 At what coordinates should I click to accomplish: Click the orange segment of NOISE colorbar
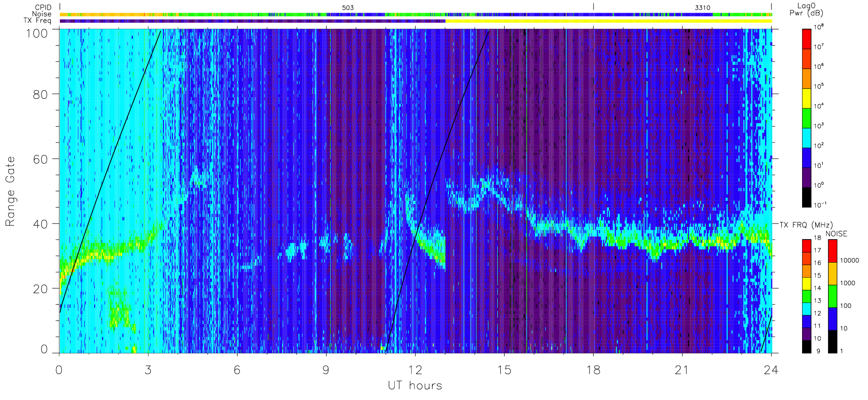[833, 274]
